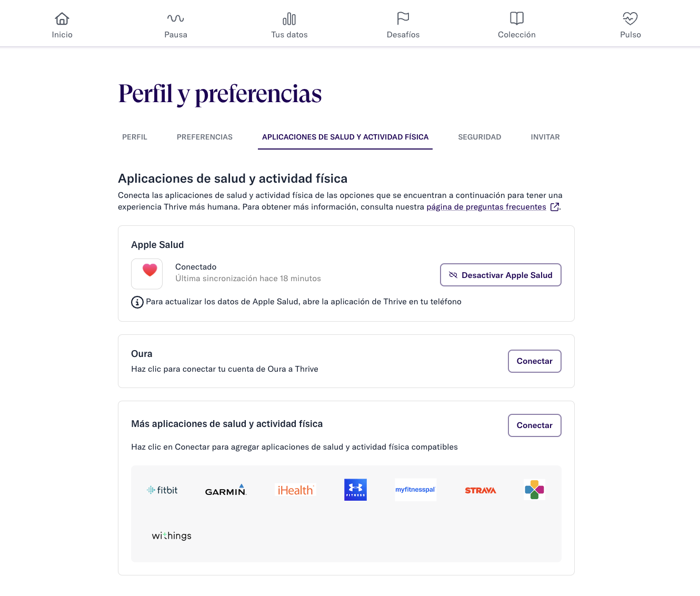700x596 pixels.
Task: Click the Strava logo
Action: (481, 490)
